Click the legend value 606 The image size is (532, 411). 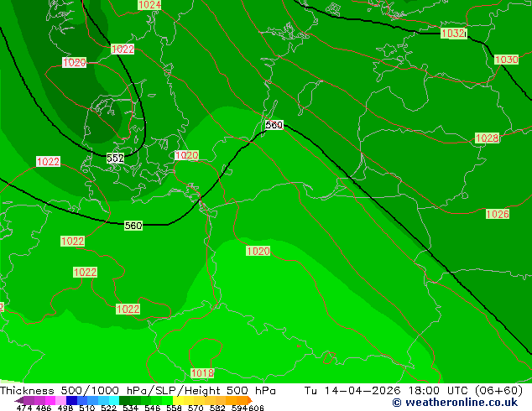256,408
